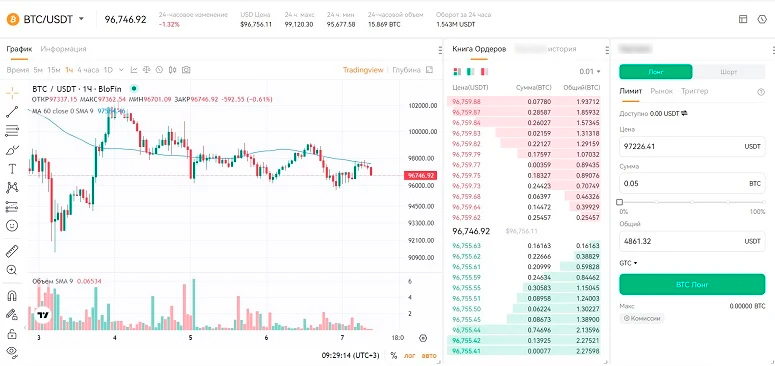Open the forecasting and measurement tools

[12, 206]
